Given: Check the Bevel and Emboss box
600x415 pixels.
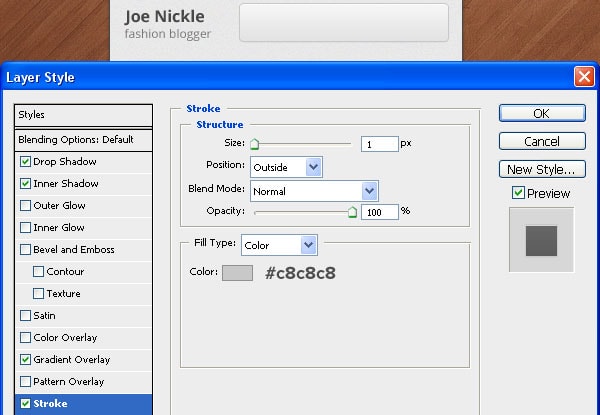Looking at the screenshot, I should coord(25,249).
